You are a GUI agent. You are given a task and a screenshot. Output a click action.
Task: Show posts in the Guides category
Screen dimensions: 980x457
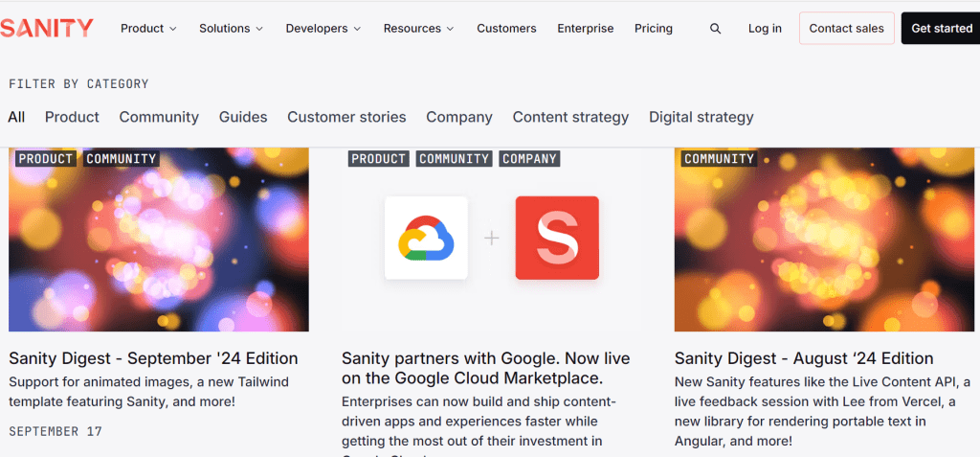coord(243,117)
